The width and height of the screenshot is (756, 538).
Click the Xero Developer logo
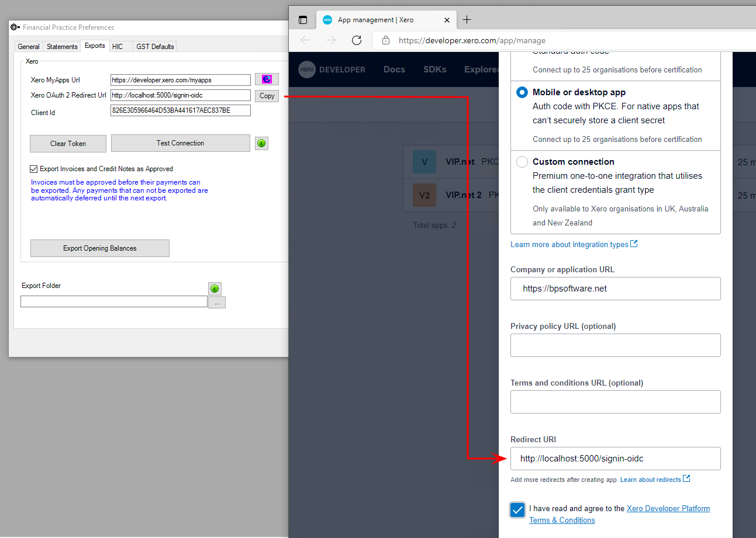[x=332, y=70]
